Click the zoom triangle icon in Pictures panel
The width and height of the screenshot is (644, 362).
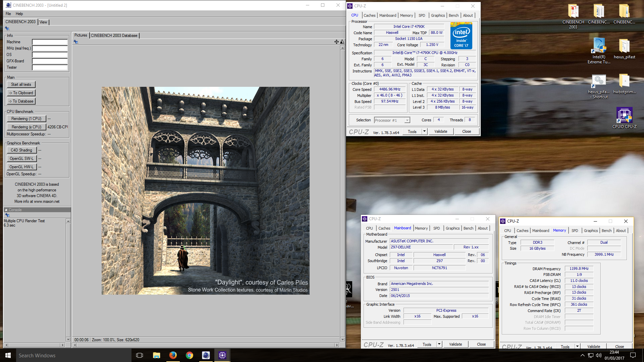[342, 42]
